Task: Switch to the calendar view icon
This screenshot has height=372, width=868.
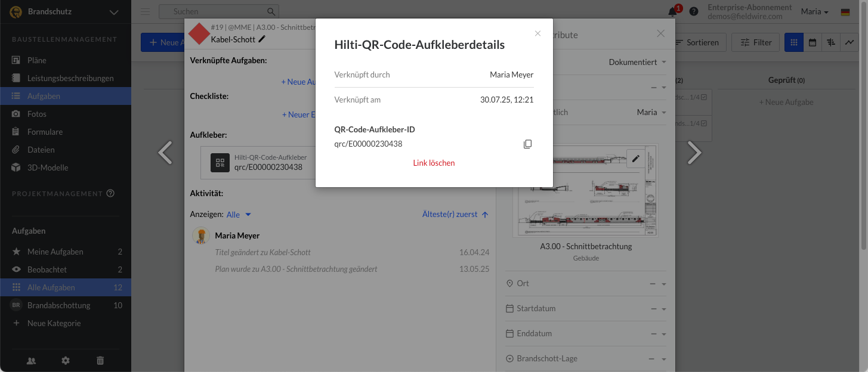Action: (813, 42)
